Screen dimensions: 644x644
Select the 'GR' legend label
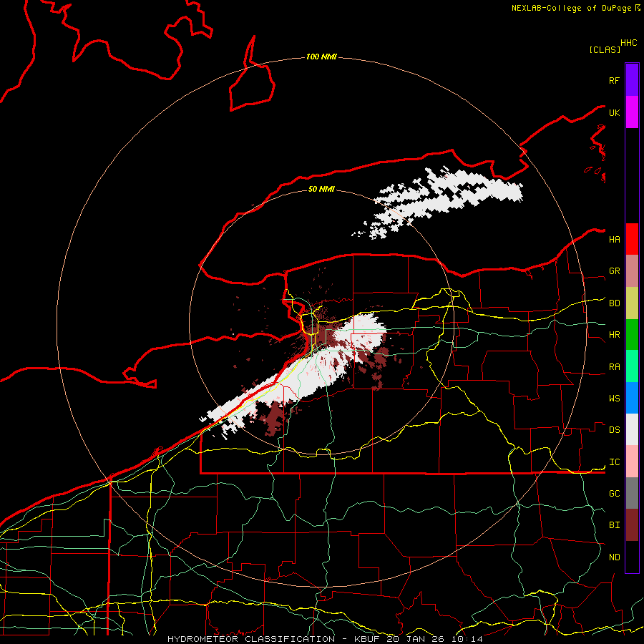(x=614, y=271)
